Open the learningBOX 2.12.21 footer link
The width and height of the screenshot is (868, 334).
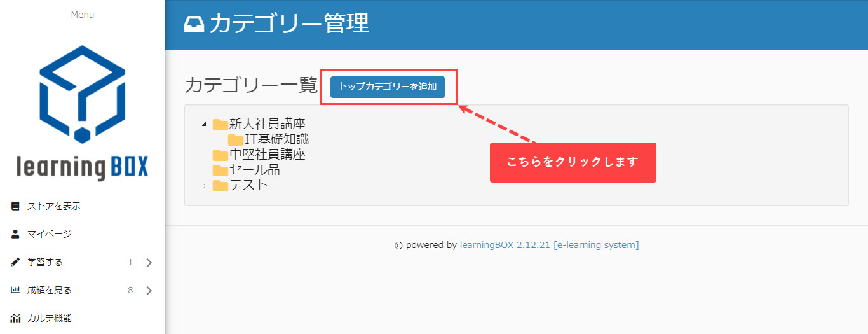505,245
